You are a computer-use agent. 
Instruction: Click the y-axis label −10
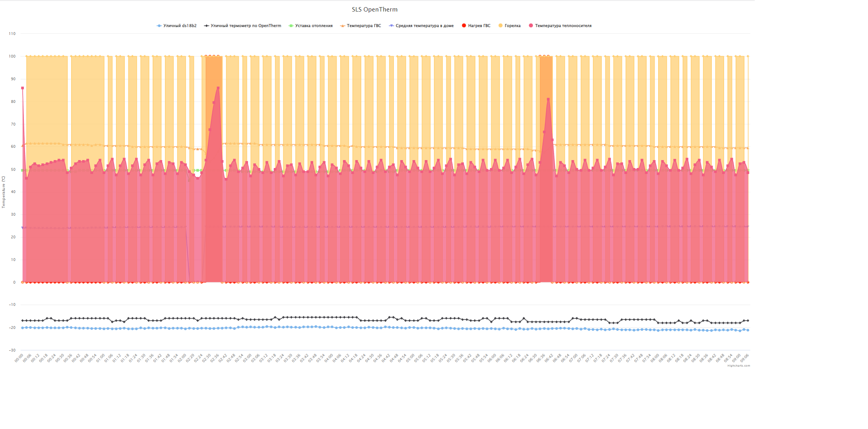point(12,305)
